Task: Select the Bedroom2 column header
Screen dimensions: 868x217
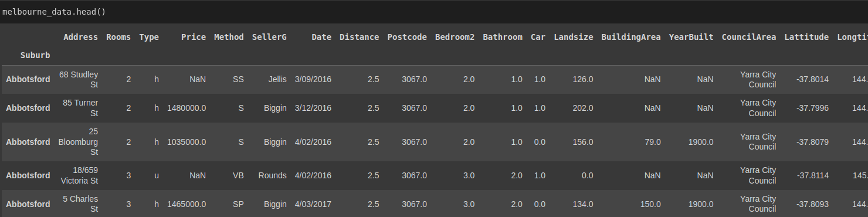Action: pos(455,37)
